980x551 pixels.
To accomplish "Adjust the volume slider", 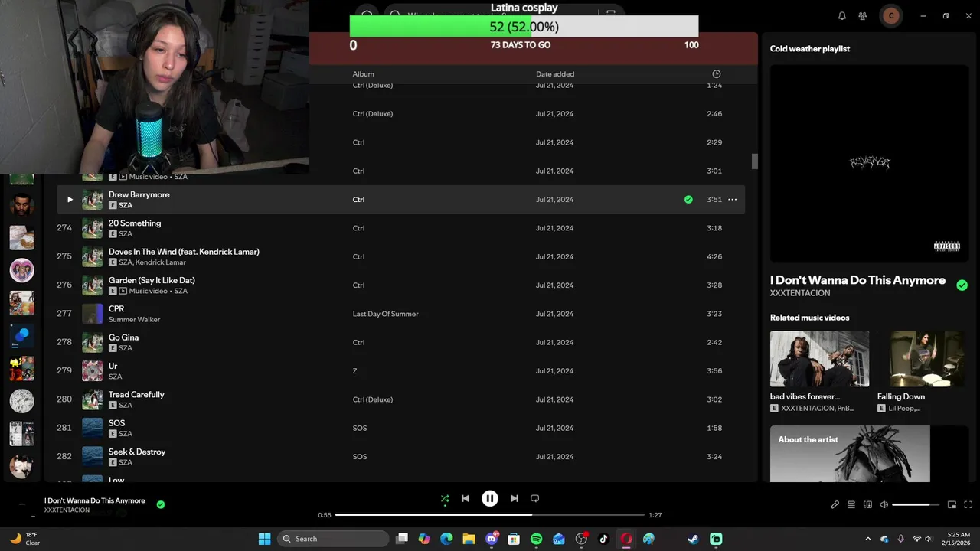I will click(916, 504).
